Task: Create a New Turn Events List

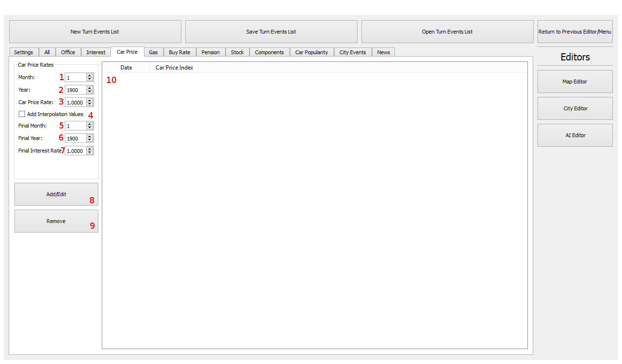Action: 95,32
